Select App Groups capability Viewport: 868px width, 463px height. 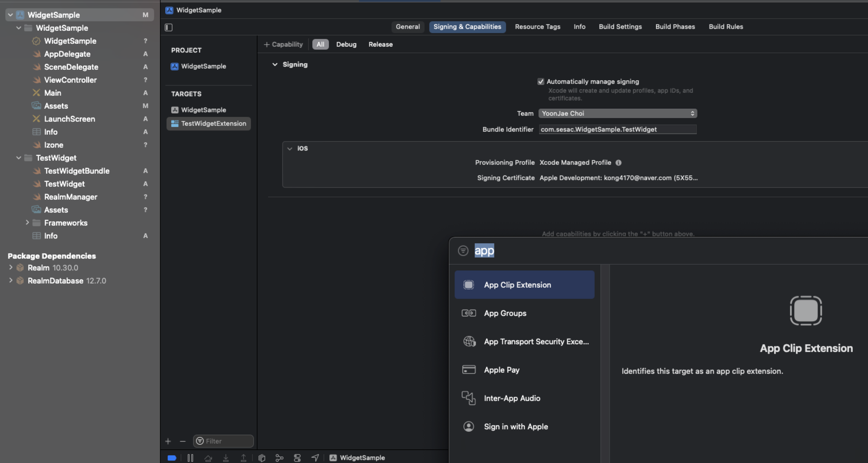click(505, 313)
